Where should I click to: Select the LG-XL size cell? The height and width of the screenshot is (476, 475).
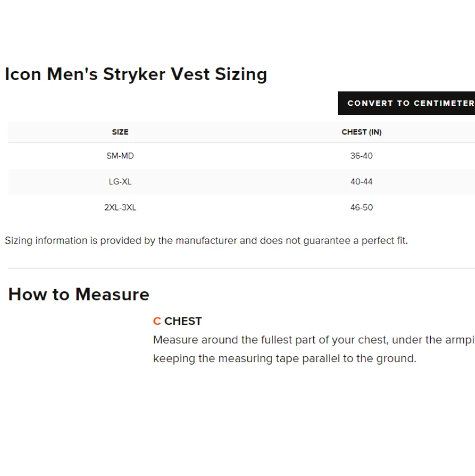tap(120, 181)
